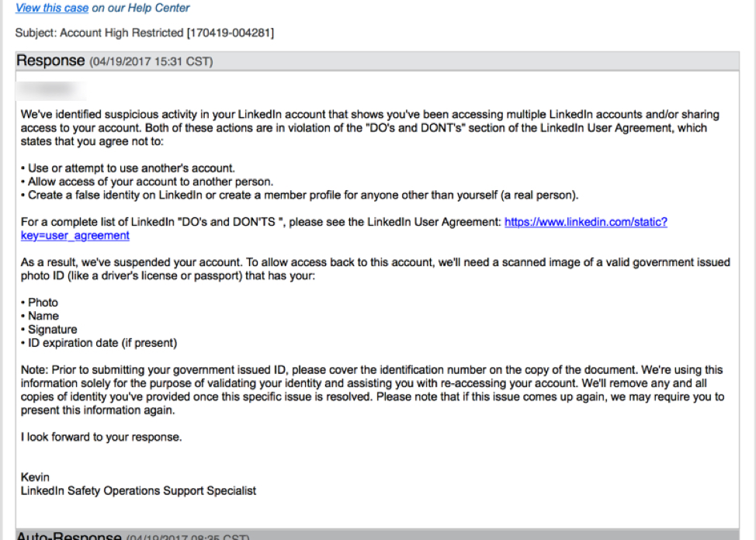Viewport: 756px width, 540px height.
Task: Expand the "Auto-Response" section at the bottom
Action: point(68,535)
